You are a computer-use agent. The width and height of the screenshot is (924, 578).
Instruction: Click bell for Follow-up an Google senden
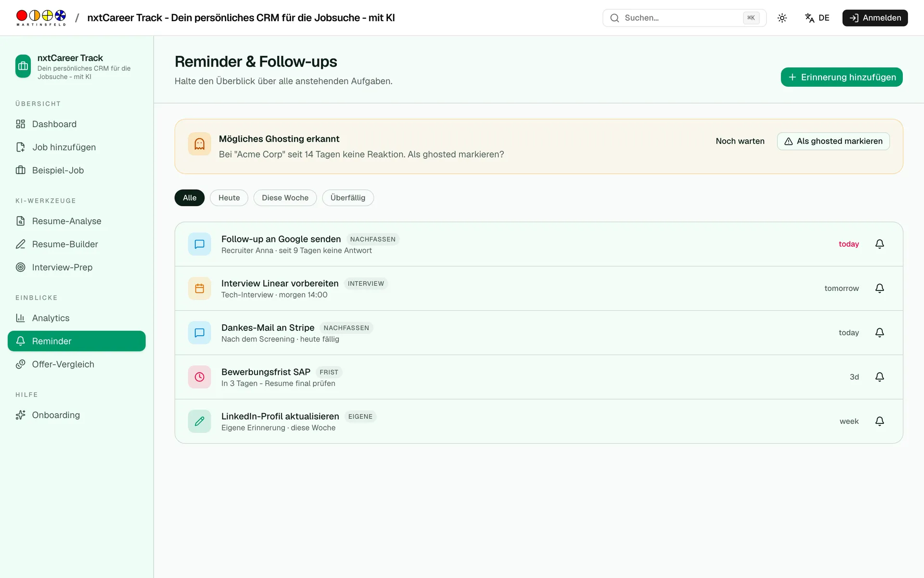[x=880, y=244]
